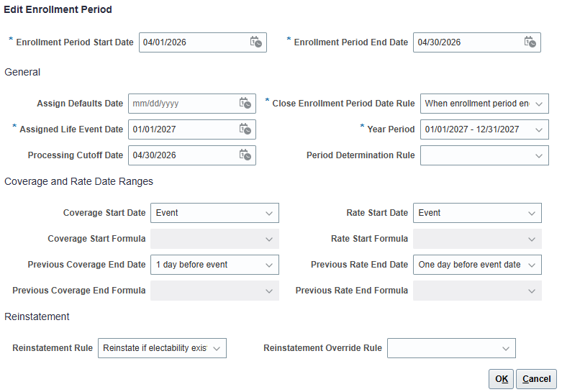This screenshot has width=562, height=392.
Task: Open the Rate Start Date dropdown
Action: [477, 213]
